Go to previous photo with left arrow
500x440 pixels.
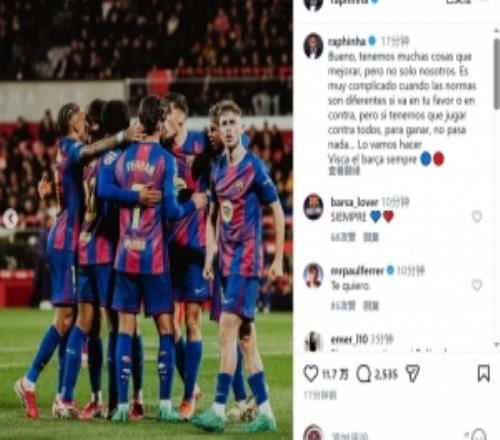point(10,218)
